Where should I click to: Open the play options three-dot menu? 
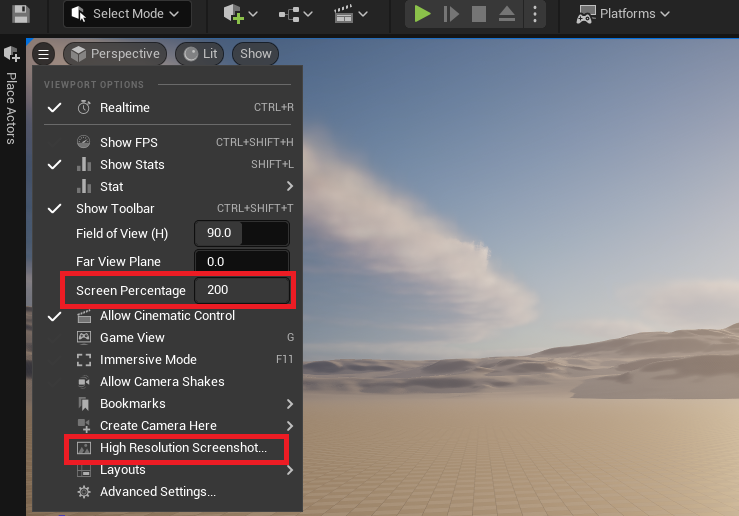coord(534,14)
